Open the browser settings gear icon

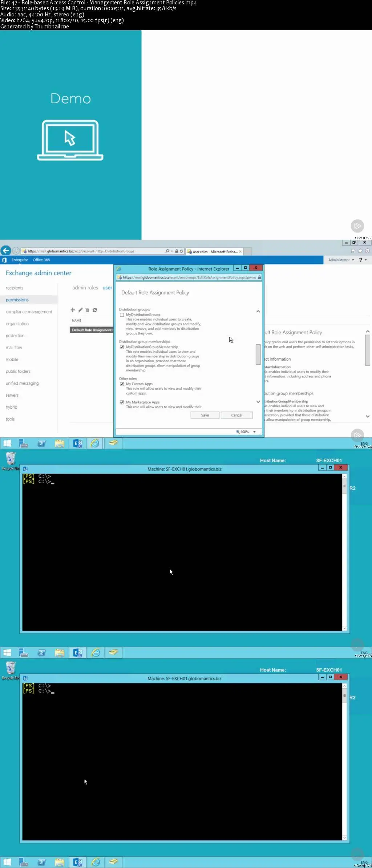pyautogui.click(x=367, y=251)
